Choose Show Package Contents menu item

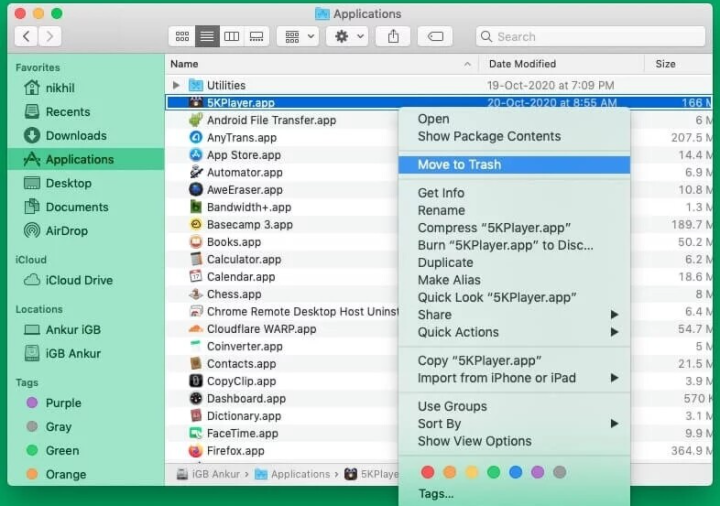514,137
